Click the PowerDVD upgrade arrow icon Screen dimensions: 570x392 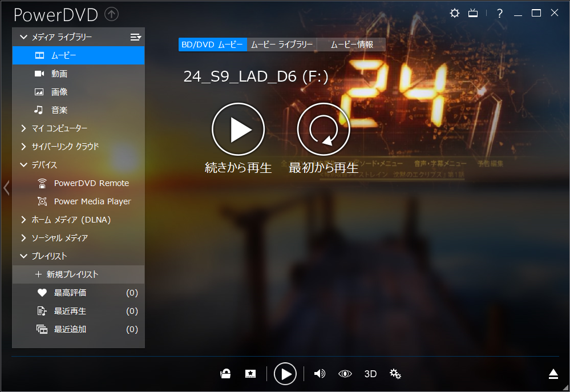pyautogui.click(x=111, y=14)
